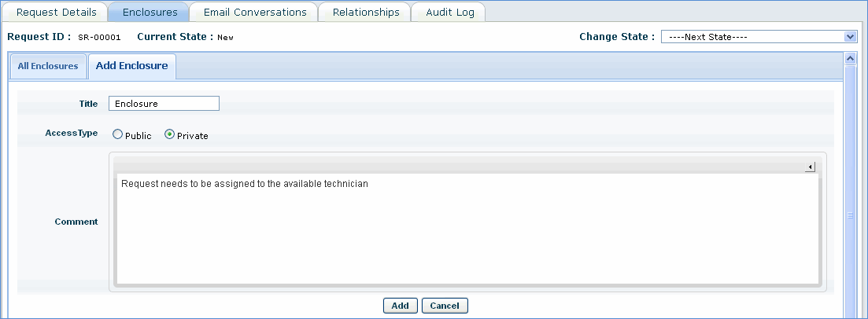The height and width of the screenshot is (319, 868).
Task: Click the SR-00001 request ID value
Action: coord(99,37)
